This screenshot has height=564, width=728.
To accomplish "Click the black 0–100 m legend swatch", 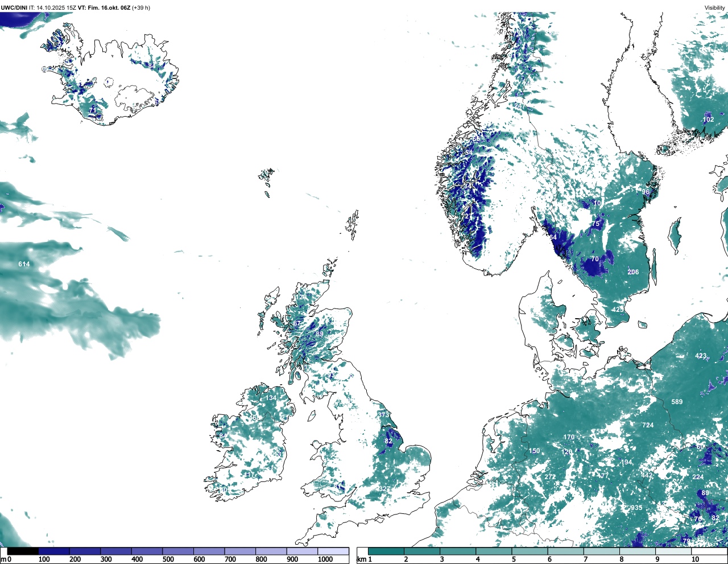I will click(x=23, y=551).
